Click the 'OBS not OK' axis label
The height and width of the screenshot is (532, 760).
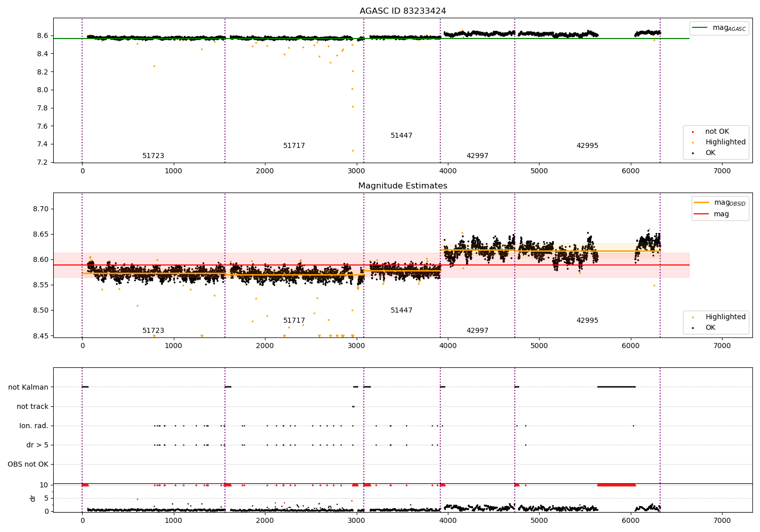28,465
